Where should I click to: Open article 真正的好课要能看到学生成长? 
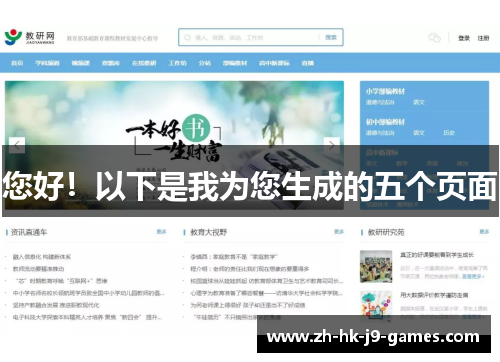(x=437, y=255)
